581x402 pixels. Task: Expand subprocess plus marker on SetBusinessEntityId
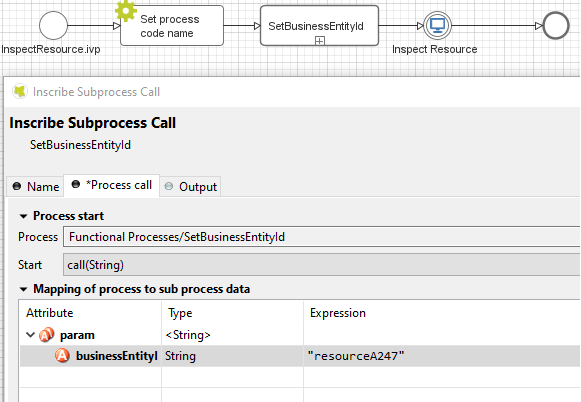coord(320,41)
